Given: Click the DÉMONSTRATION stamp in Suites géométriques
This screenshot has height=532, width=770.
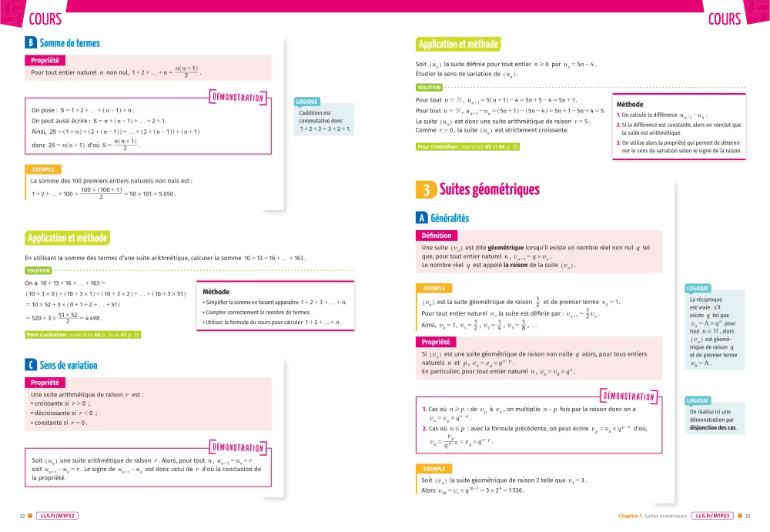Looking at the screenshot, I should tap(628, 396).
